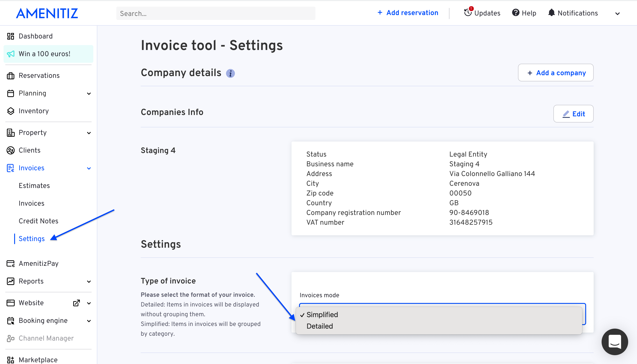Screen dimensions: 637x364
Task: Click the Planning calendar icon
Action: pyautogui.click(x=10, y=93)
